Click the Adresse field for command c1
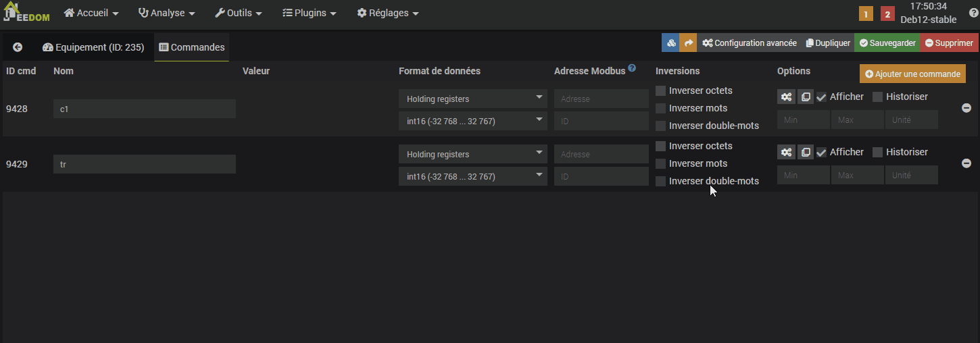The height and width of the screenshot is (343, 980). (x=601, y=99)
